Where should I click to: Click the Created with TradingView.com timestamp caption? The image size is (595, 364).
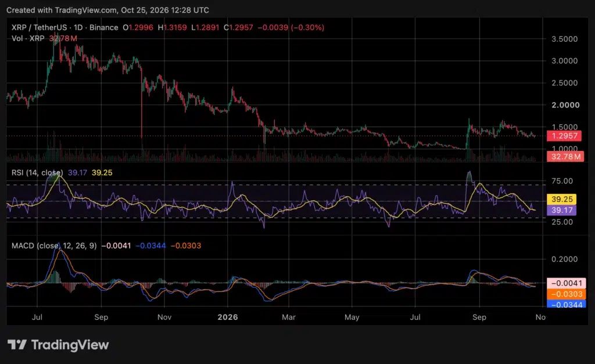(107, 10)
